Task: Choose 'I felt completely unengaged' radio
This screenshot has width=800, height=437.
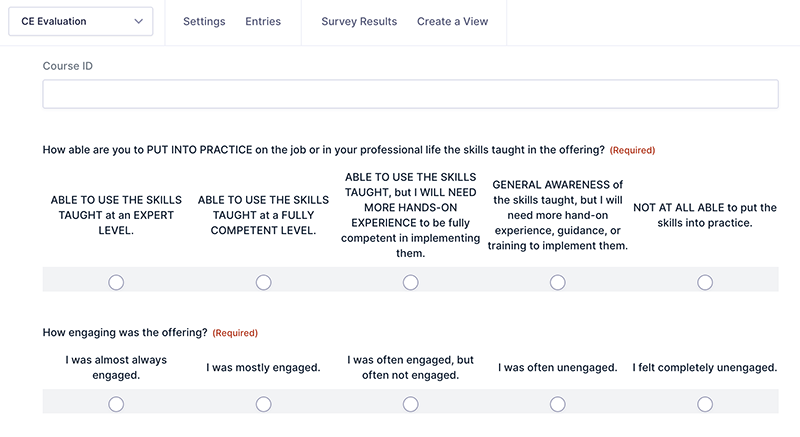Action: tap(705, 404)
